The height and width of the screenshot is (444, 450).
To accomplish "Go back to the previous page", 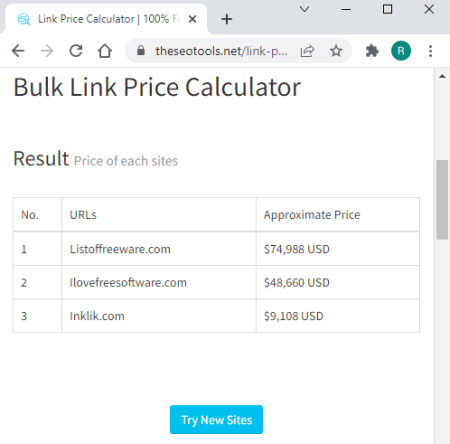I will [18, 51].
